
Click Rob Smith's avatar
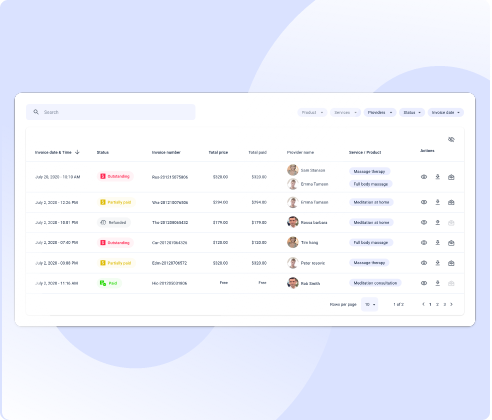coord(293,283)
